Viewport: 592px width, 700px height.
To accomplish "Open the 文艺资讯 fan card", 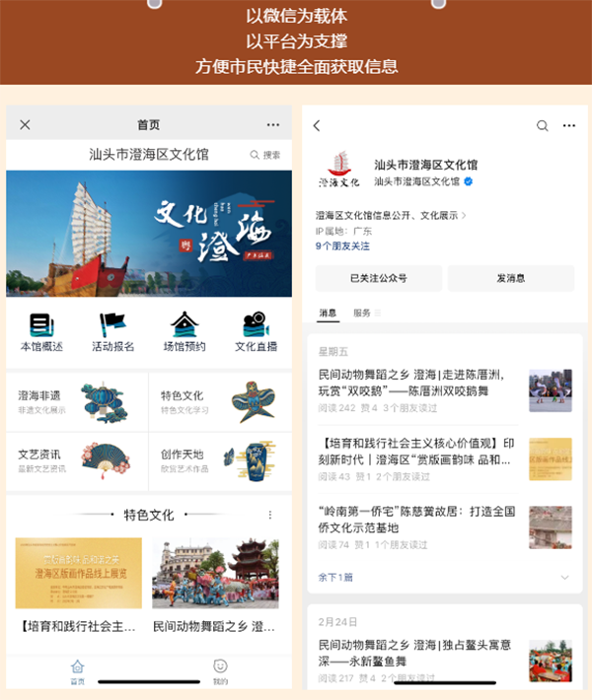I will click(x=77, y=461).
